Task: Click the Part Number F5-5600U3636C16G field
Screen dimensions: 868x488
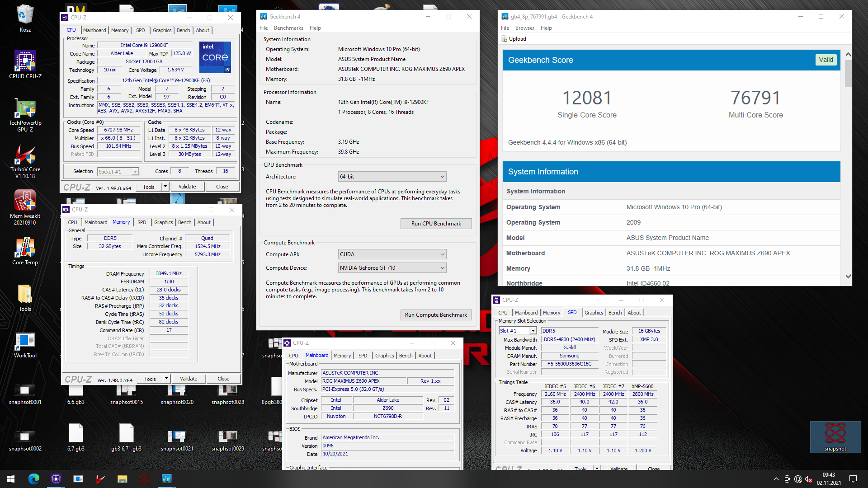Action: (x=569, y=364)
